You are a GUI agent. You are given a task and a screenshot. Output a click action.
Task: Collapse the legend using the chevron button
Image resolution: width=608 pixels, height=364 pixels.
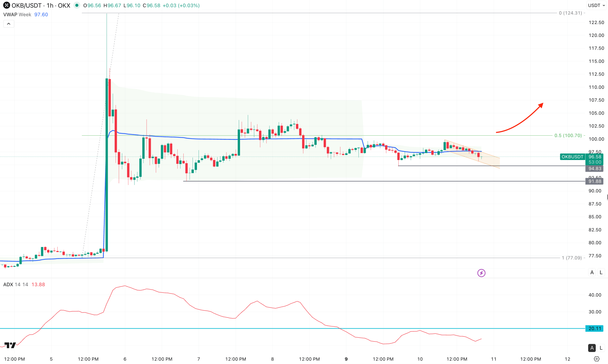click(x=9, y=23)
